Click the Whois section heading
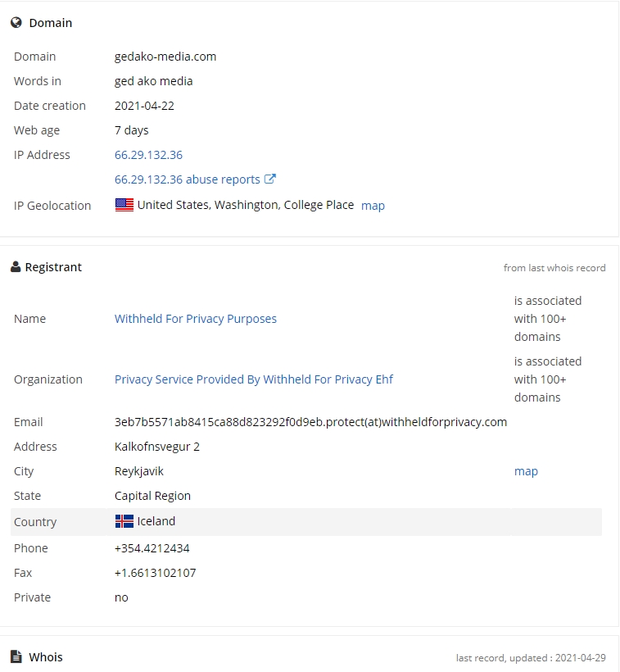The image size is (620, 672). pos(46,657)
